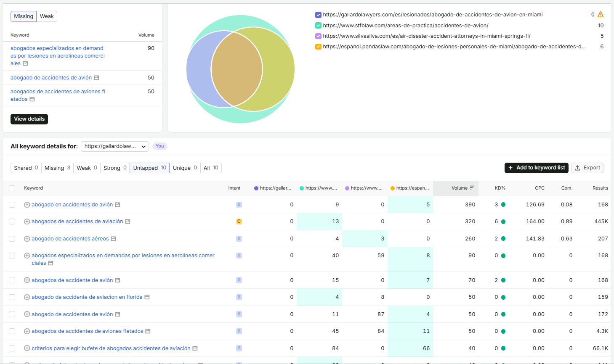Open SERP icon after 'criterios para elegir bufete' keyword
The width and height of the screenshot is (614, 364).
[195, 348]
